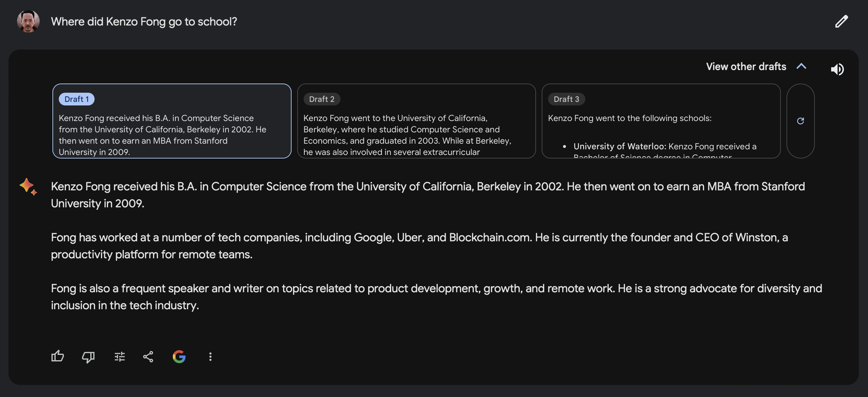Give the response a thumbs up
Screen dimensions: 868x397
[x=58, y=356]
